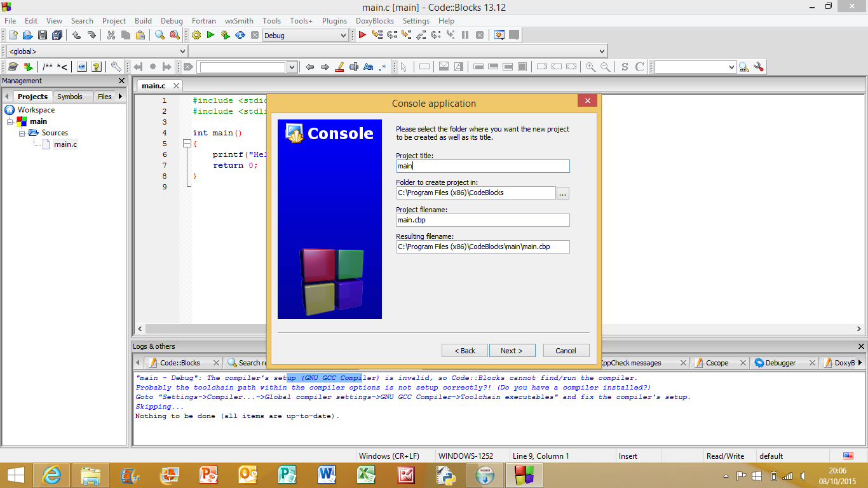The height and width of the screenshot is (488, 868).
Task: Edit the Project title input field
Action: point(482,166)
